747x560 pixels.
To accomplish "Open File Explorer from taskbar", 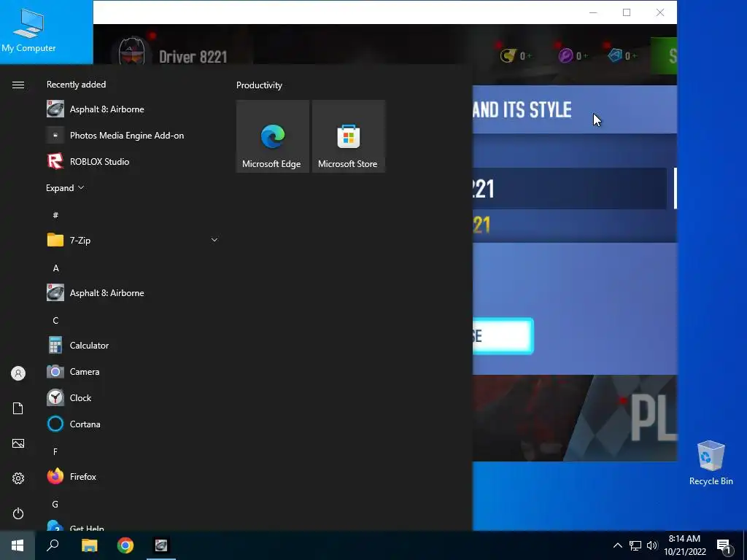I will [x=89, y=545].
